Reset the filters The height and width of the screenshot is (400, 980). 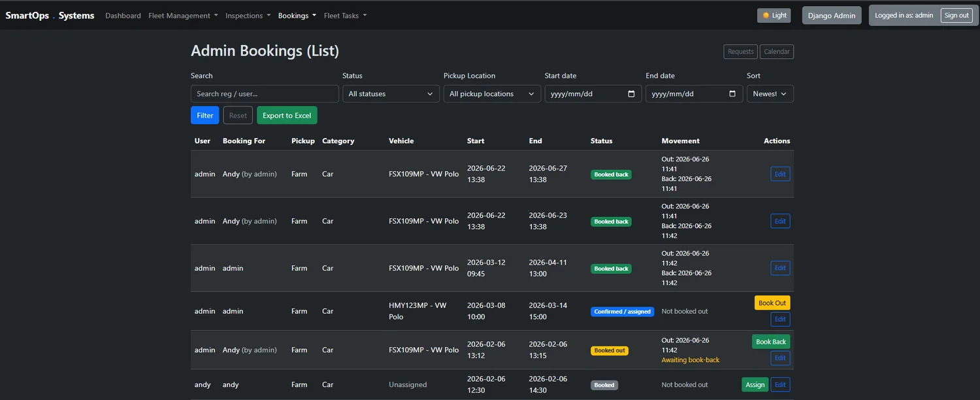coord(238,116)
